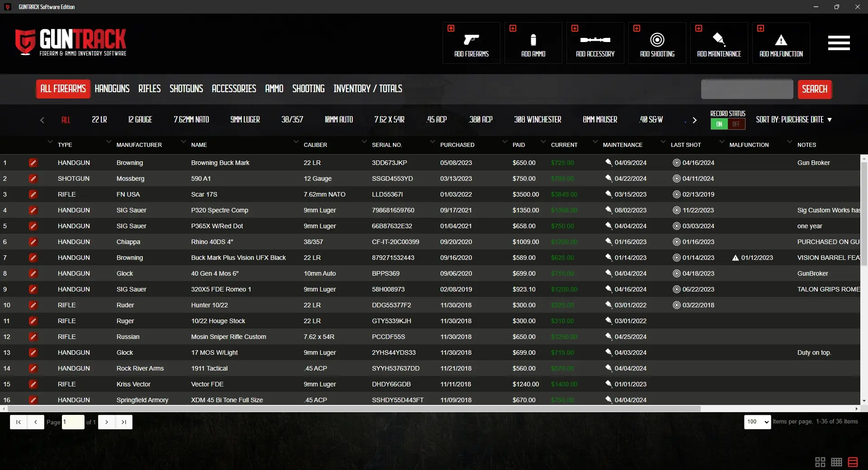Go to the first page
This screenshot has height=470, width=868.
[19, 422]
